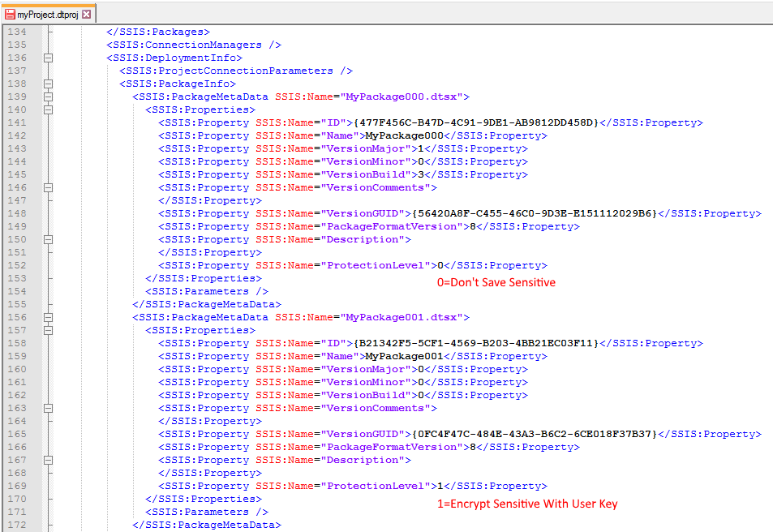This screenshot has height=532, width=773.
Task: Click the text "MyPackage000.dtsx" on line 139
Action: click(402, 97)
